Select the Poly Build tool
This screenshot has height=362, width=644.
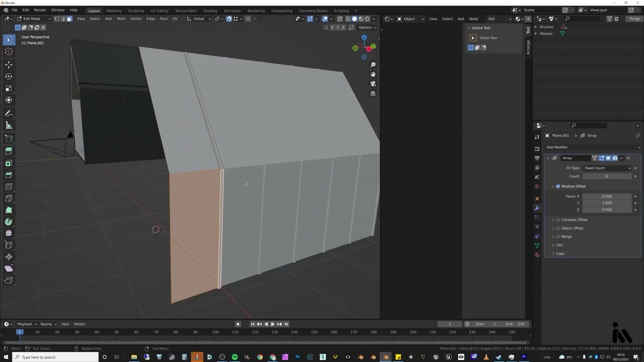point(9,210)
